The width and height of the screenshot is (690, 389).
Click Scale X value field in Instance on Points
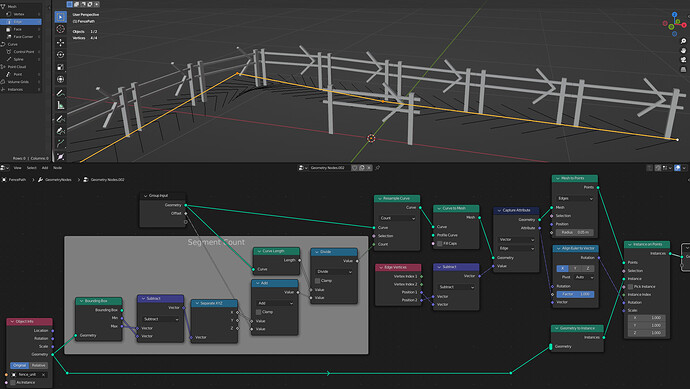pos(646,317)
